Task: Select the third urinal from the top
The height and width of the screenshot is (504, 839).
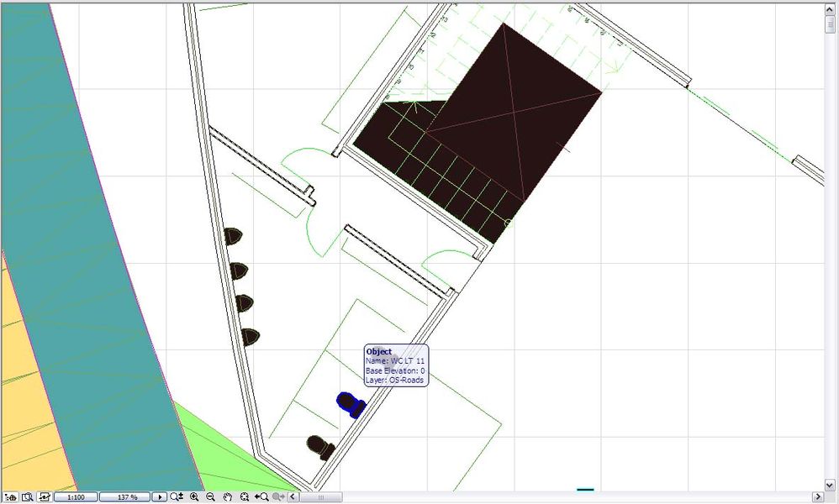Action: (x=244, y=303)
